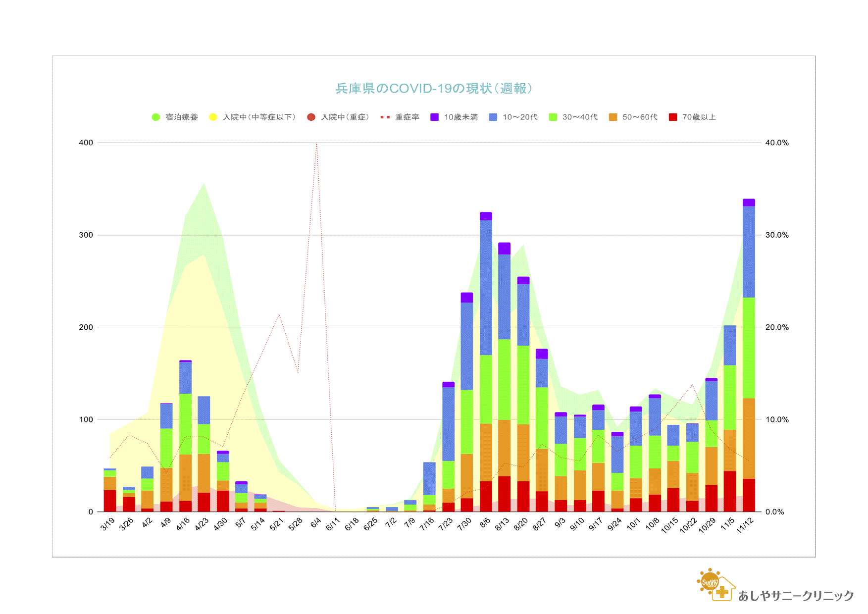Click the あしやサニークリニック text

point(796,596)
